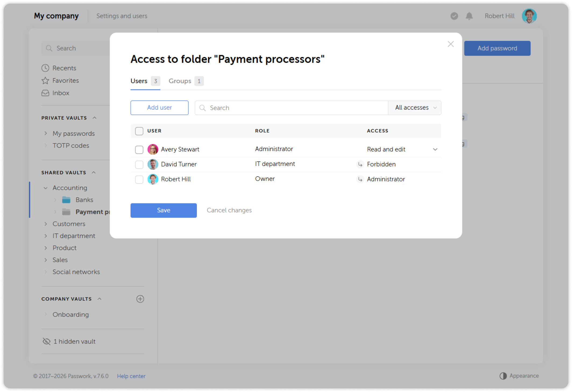The width and height of the screenshot is (572, 392).
Task: Click the Save button
Action: (x=164, y=210)
